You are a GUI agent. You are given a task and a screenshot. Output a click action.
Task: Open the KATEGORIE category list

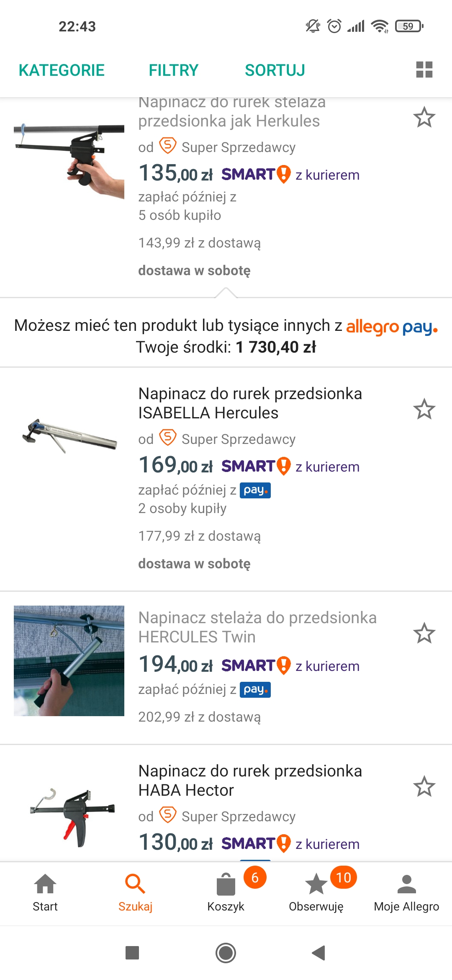[62, 70]
